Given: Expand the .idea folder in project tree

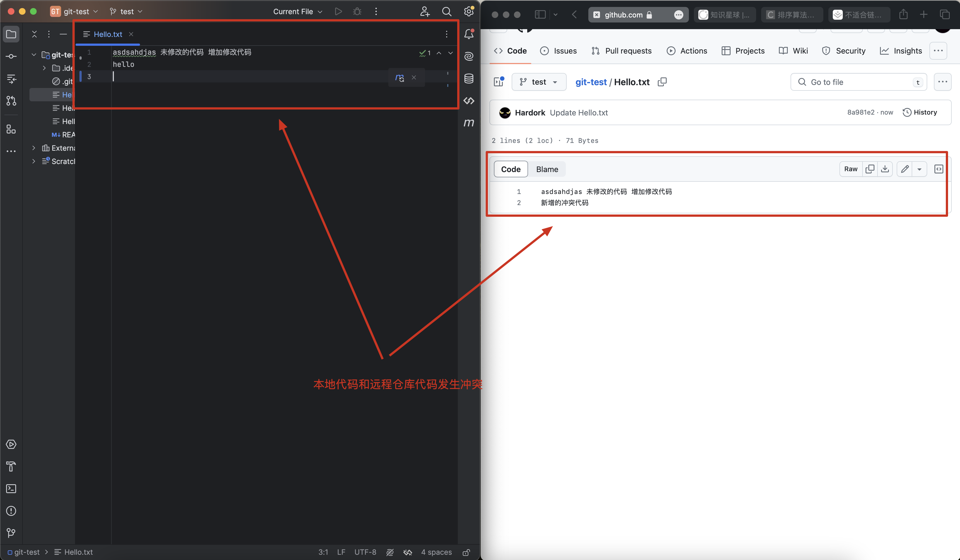Looking at the screenshot, I should [x=44, y=68].
